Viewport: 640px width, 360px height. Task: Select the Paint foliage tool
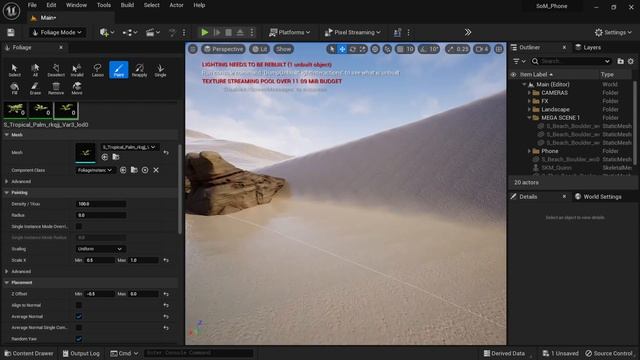tap(118, 69)
